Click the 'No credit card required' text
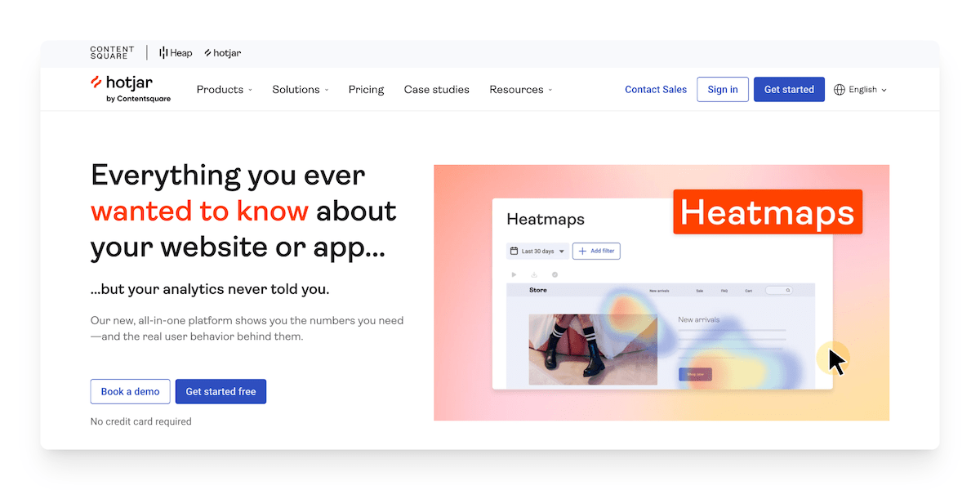980x490 pixels. 140,421
